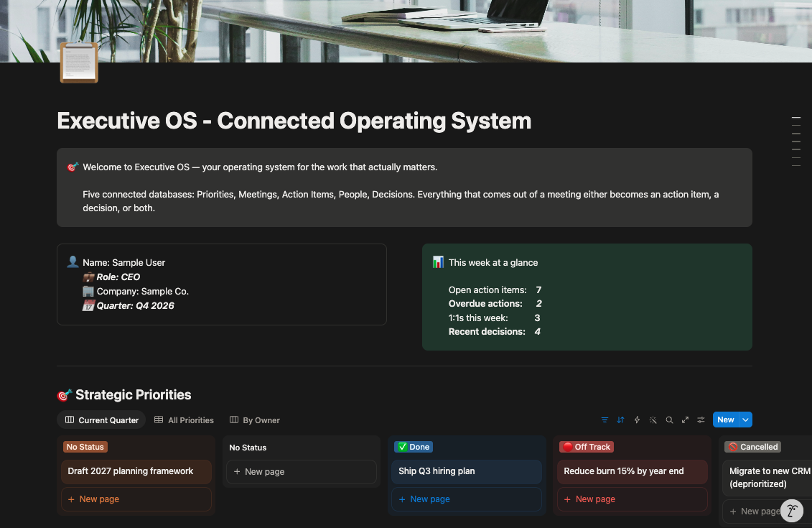Click the Strategic Priorities heading
This screenshot has width=812, height=528.
[x=133, y=395]
